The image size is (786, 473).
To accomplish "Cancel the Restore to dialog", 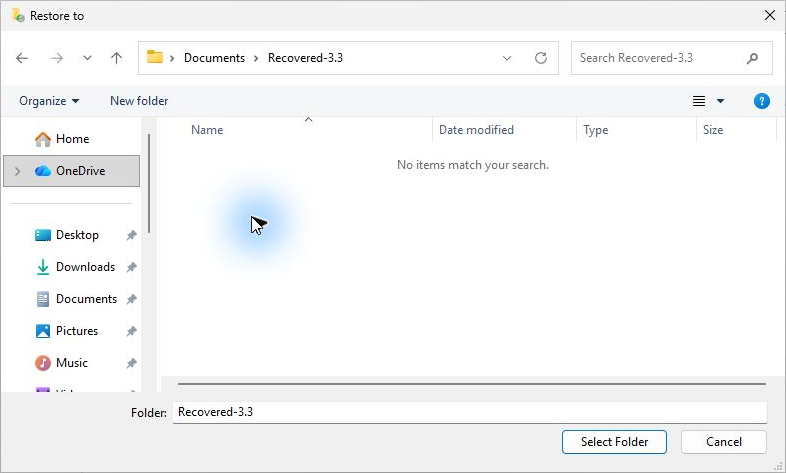I will [723, 442].
